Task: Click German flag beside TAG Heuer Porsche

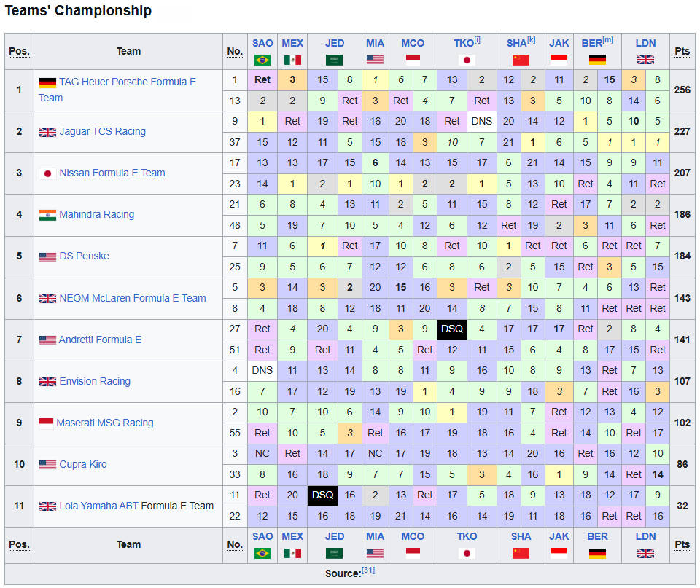Action: 48,82
